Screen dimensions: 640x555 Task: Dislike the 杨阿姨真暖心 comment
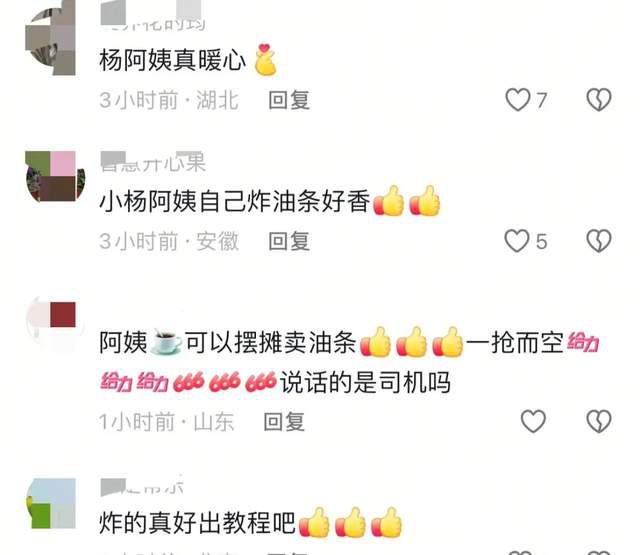coord(599,100)
